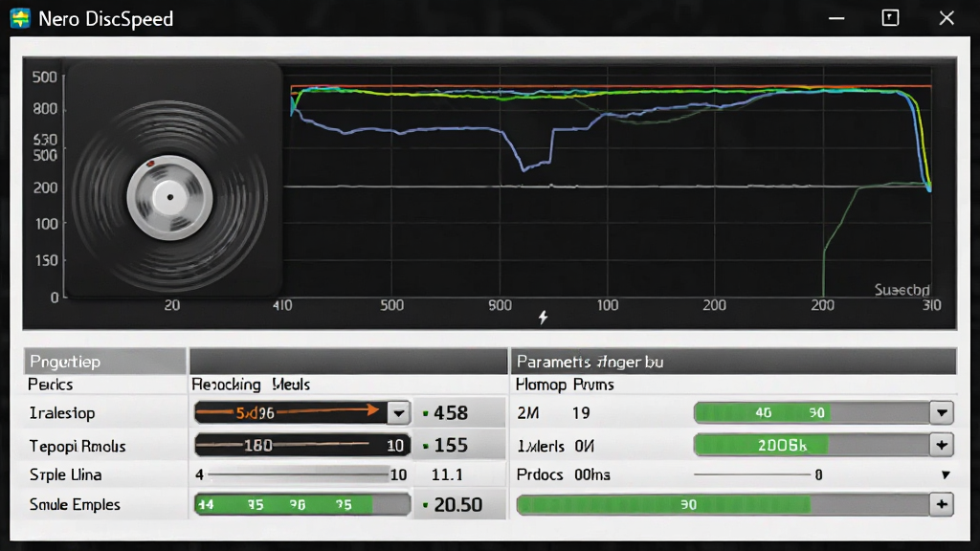Screen dimensions: 980x551
Task: Click the 2M 19 green bar
Action: (812, 413)
